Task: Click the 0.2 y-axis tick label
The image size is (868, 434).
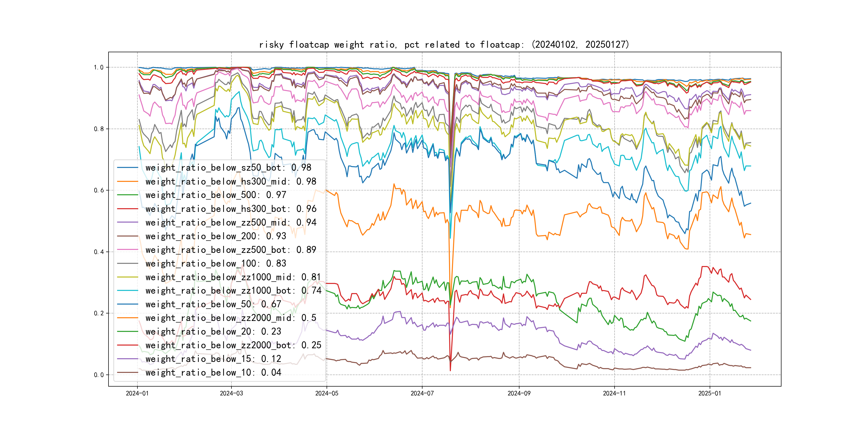Action: click(98, 313)
